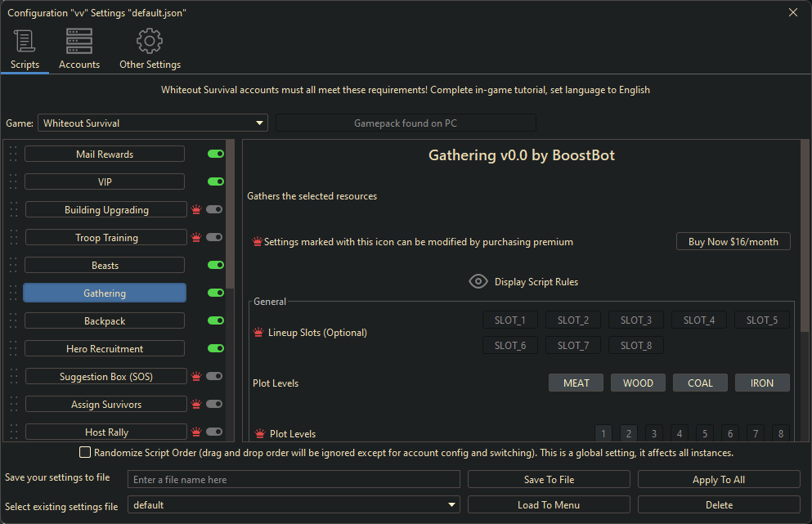Screen dimensions: 812x524
Task: Select the VIP script
Action: click(105, 181)
